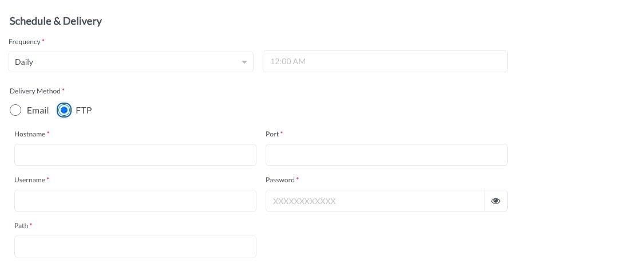Click the Username field label
The image size is (644, 274).
[x=30, y=180]
